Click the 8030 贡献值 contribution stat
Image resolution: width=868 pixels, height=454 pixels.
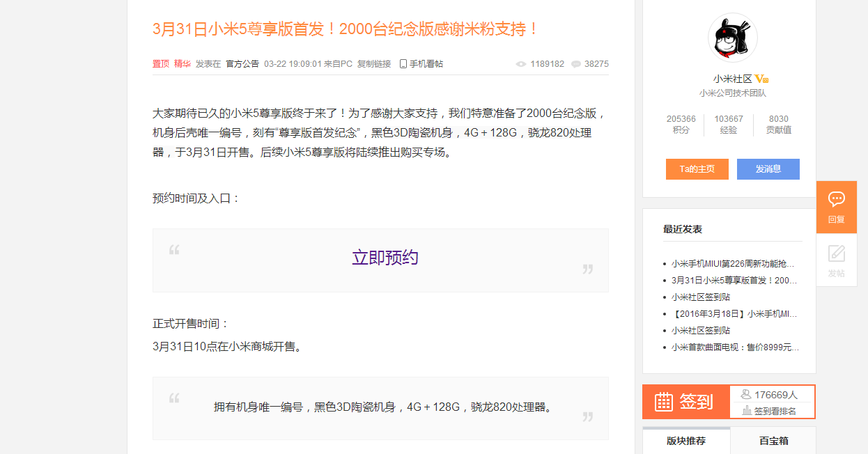click(779, 125)
